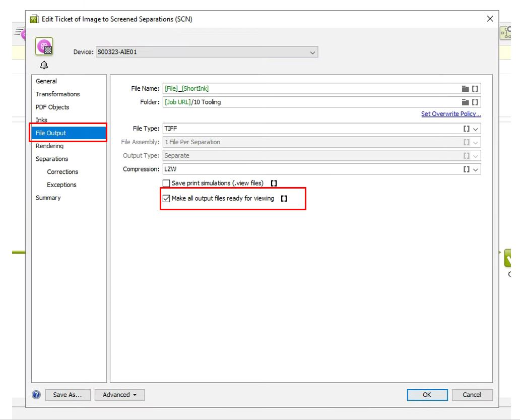Expand the File Type dropdown showing TIFF

[477, 128]
